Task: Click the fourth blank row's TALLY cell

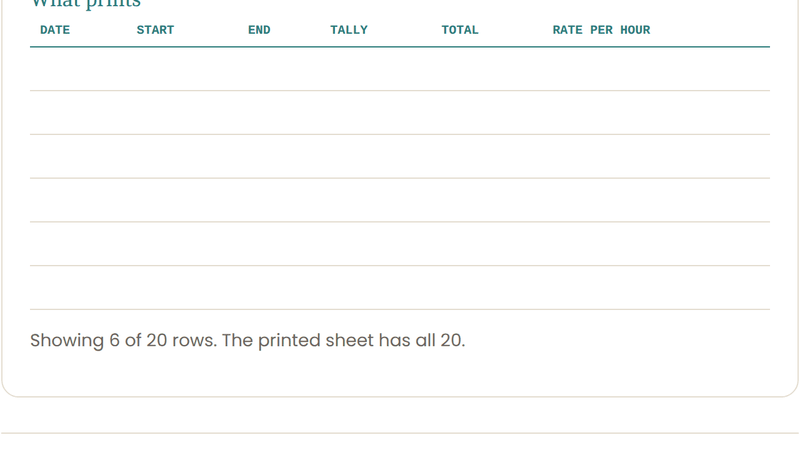Action: point(376,201)
